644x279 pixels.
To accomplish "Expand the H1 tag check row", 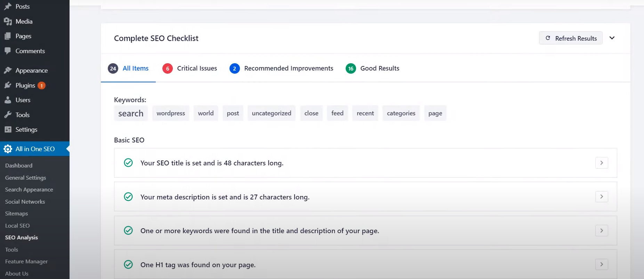I will (601, 265).
